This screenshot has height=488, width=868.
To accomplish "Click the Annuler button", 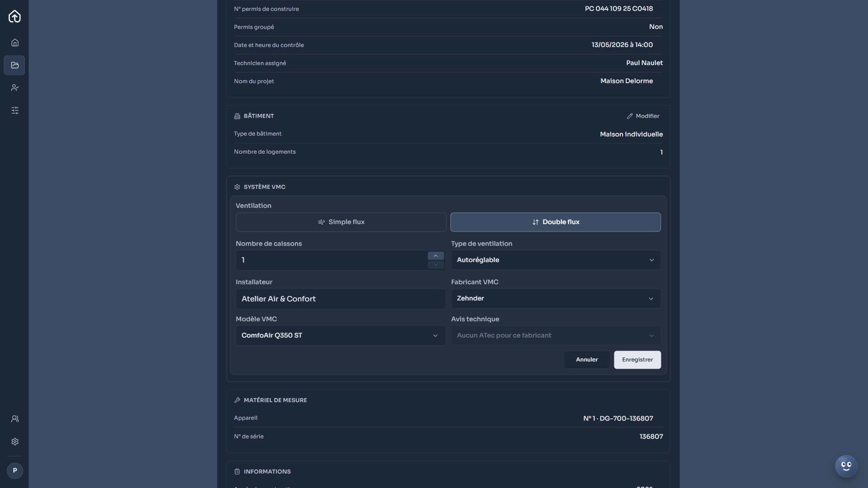I will pyautogui.click(x=587, y=360).
